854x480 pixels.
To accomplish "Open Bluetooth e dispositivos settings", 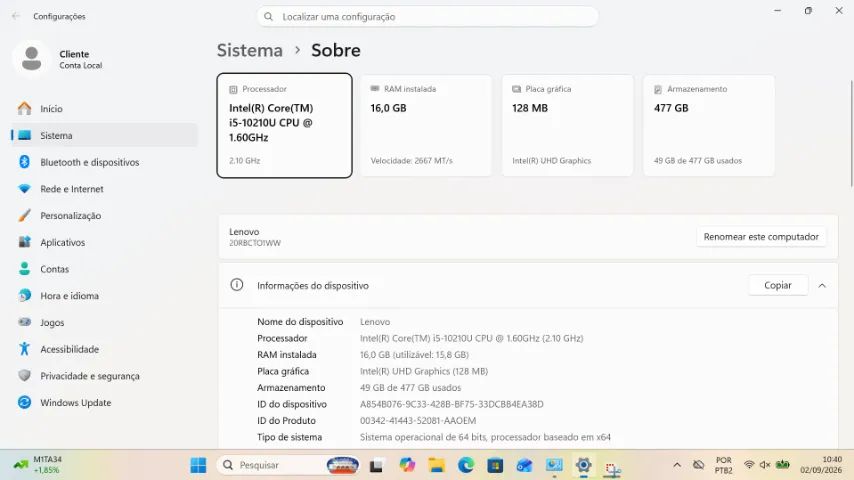I will (103, 162).
